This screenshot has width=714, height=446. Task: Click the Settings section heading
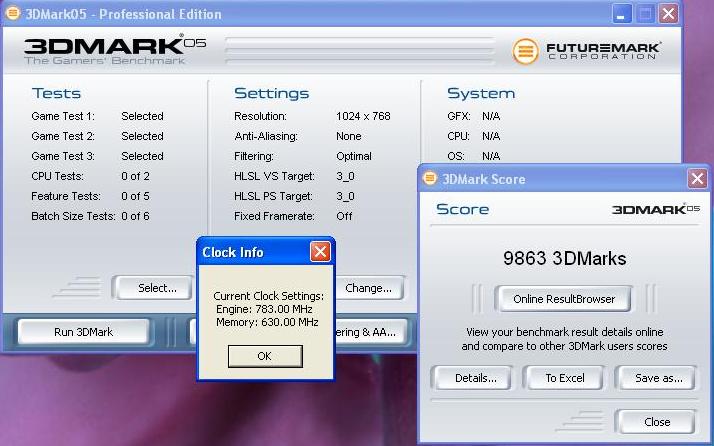click(x=271, y=93)
